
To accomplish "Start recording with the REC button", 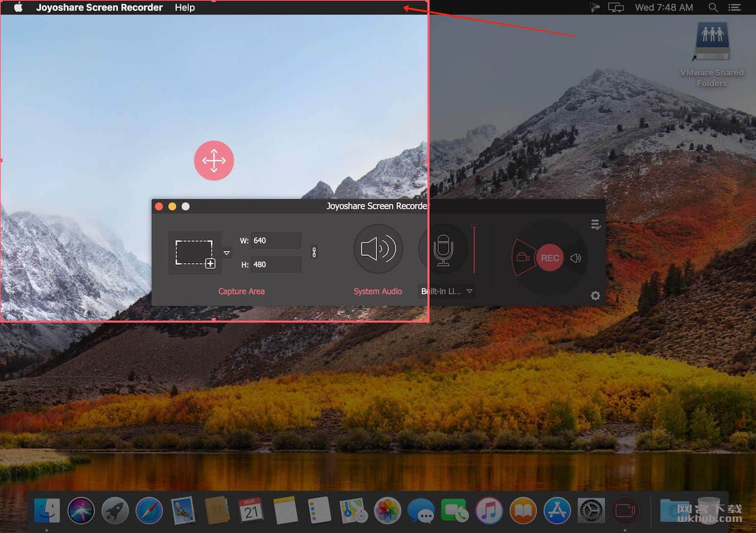I will 549,258.
